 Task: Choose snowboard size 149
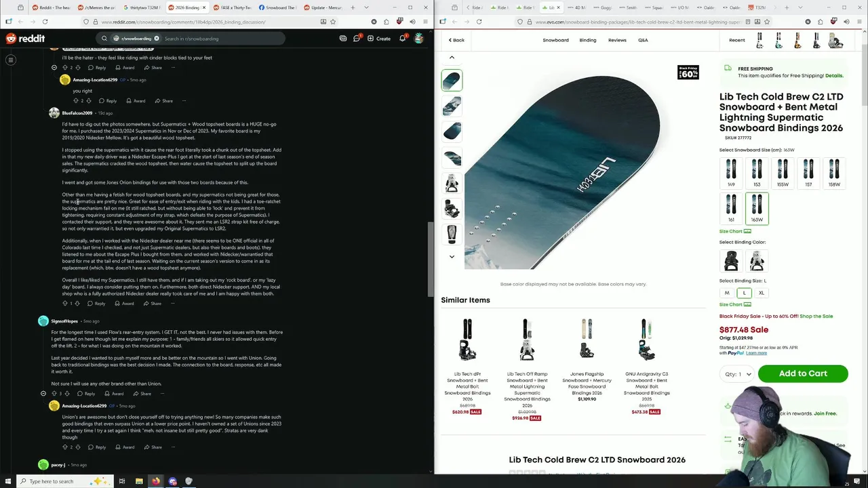click(731, 173)
